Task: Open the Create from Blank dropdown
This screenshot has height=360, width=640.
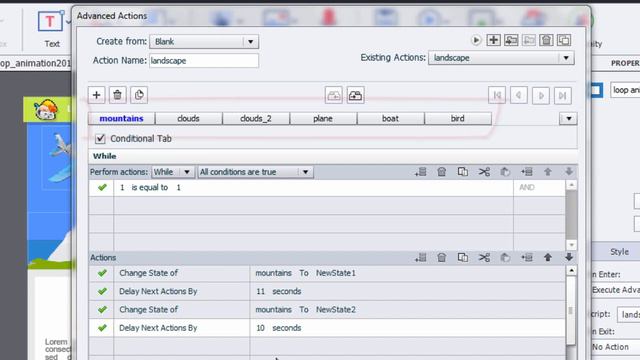Action: [x=204, y=42]
